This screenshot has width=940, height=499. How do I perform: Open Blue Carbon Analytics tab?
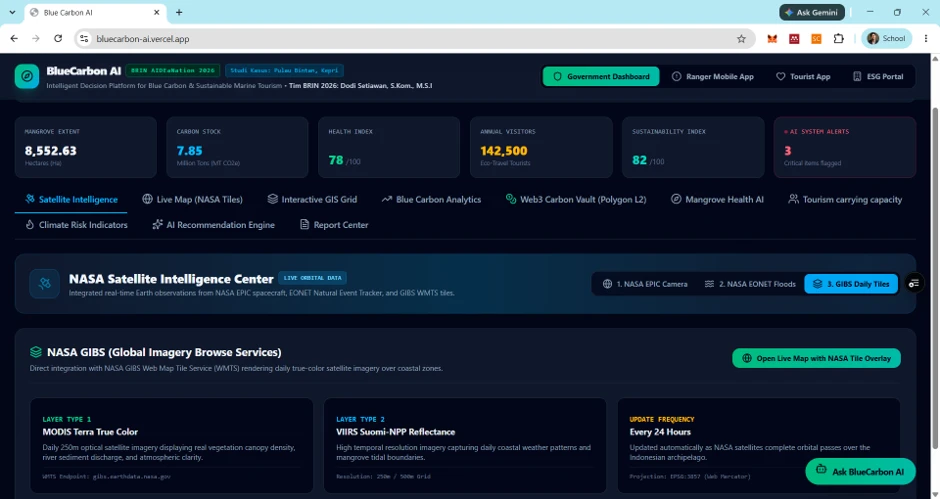(431, 199)
